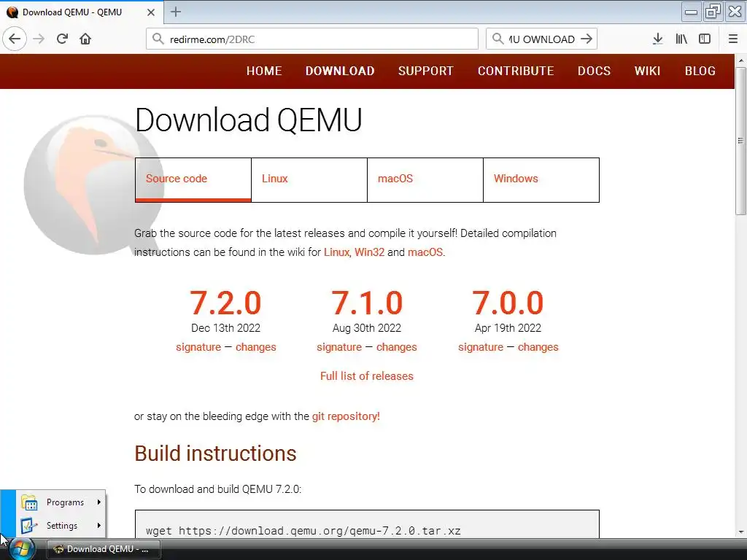Open the Linux wiki link in paragraph

tap(336, 252)
